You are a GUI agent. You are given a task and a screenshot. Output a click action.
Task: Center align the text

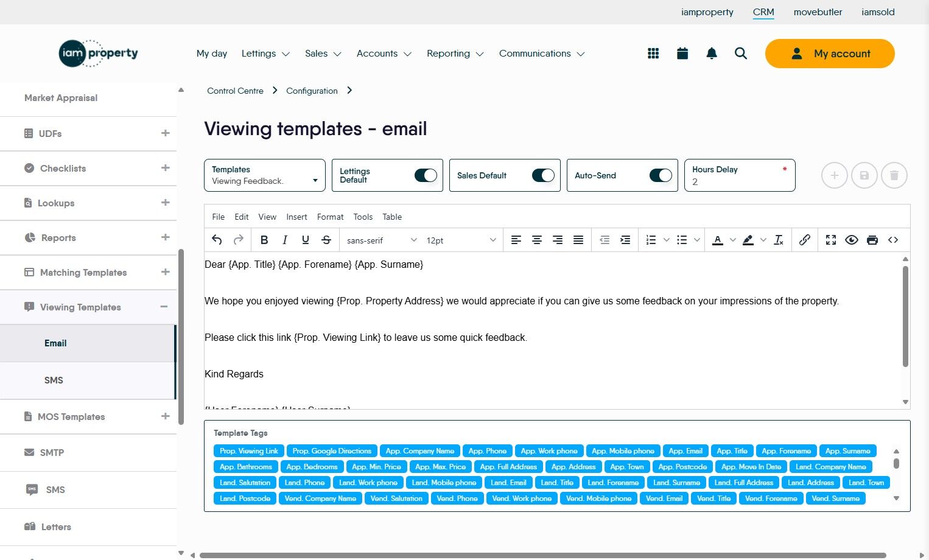click(x=537, y=240)
